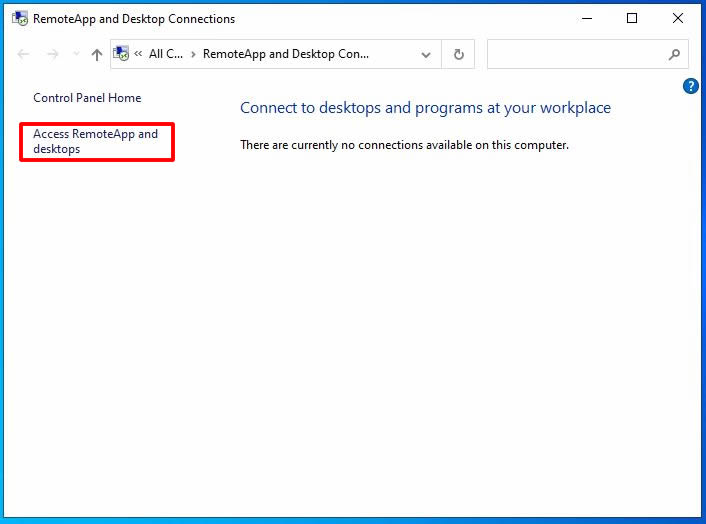Open the recent locations dropdown arrow
The image size is (706, 524).
coord(76,54)
